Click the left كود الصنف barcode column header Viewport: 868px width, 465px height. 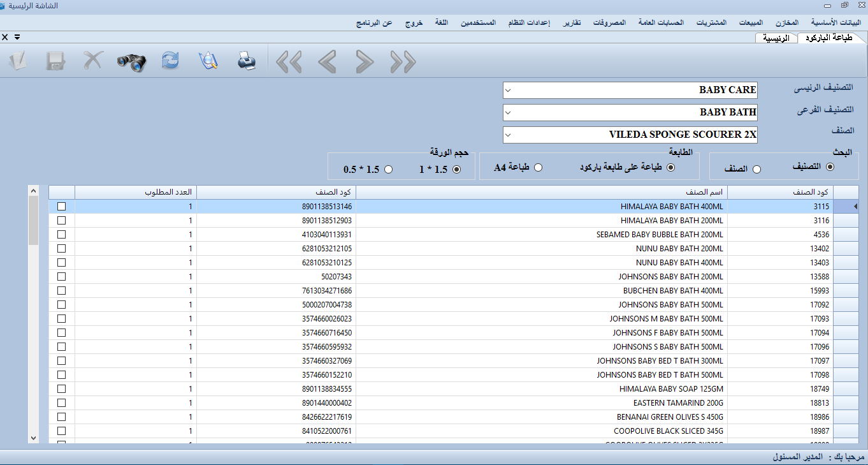[x=277, y=192]
